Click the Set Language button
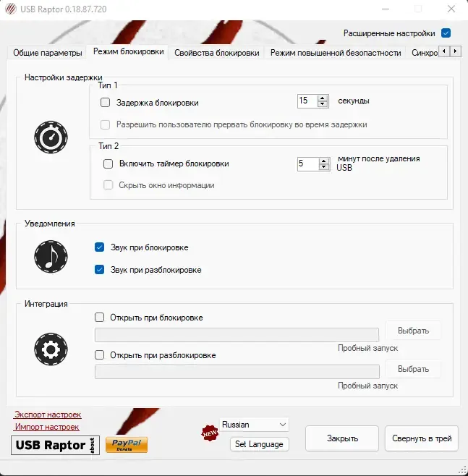Image resolution: width=468 pixels, height=476 pixels. (x=259, y=444)
